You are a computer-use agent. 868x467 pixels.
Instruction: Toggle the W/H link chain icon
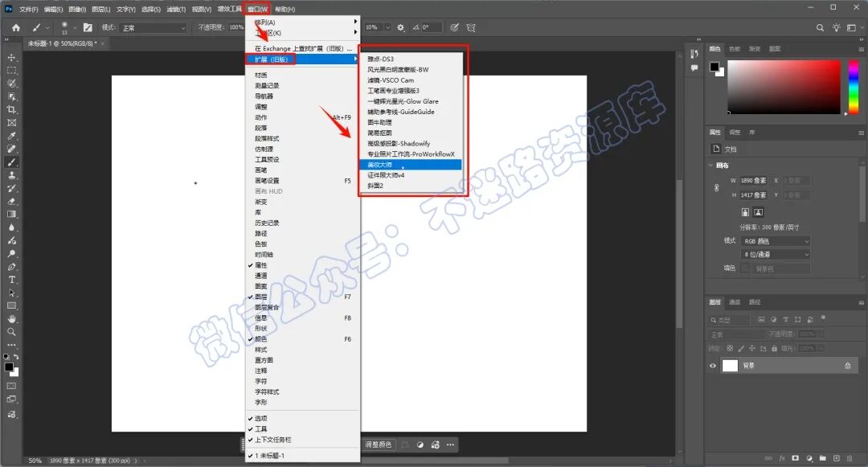[716, 187]
